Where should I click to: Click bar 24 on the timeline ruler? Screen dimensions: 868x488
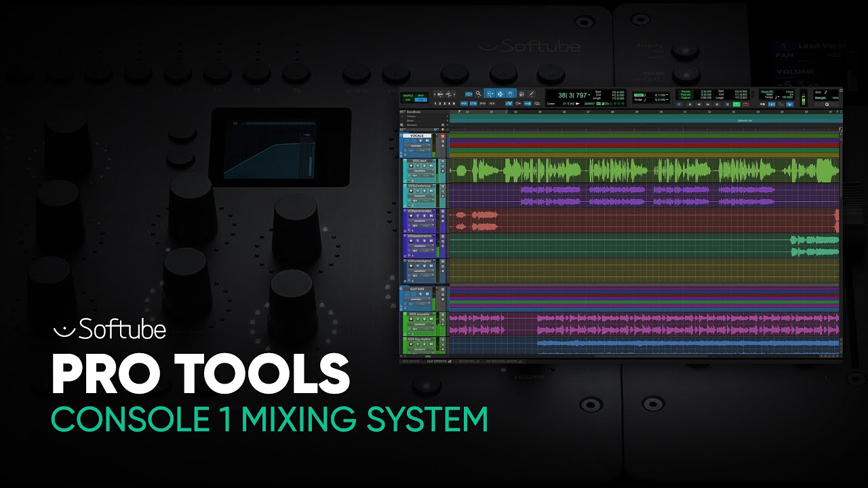click(515, 112)
